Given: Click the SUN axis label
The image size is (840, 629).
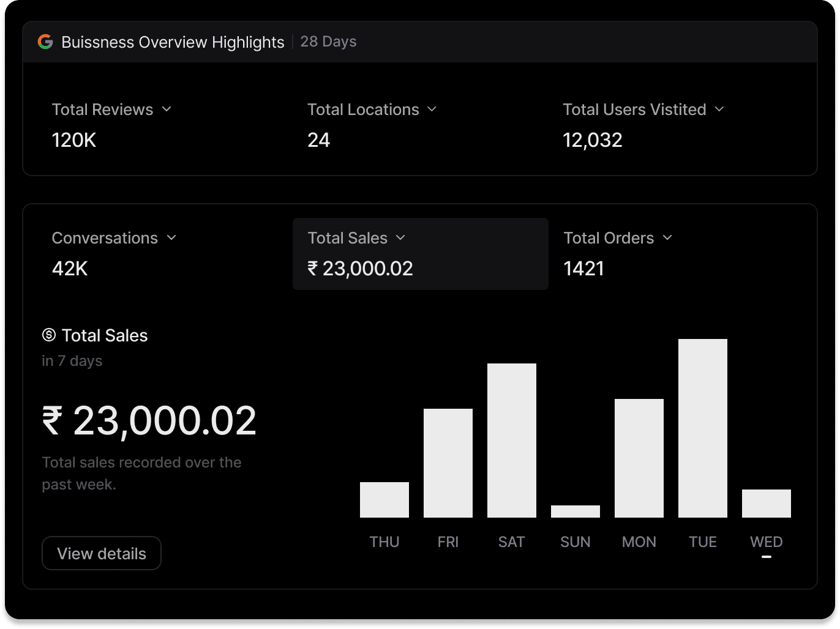Looking at the screenshot, I should click(x=576, y=542).
